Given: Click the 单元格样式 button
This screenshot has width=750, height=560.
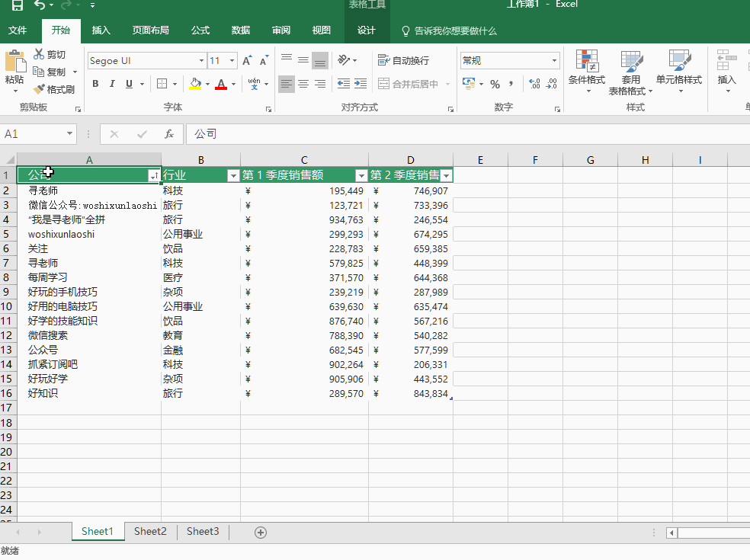Looking at the screenshot, I should pos(678,69).
